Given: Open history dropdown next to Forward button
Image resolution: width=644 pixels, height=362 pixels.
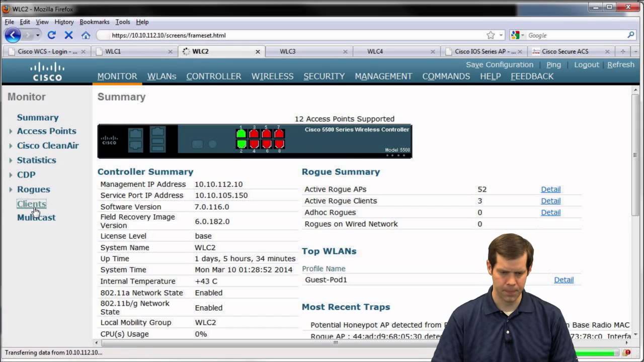Looking at the screenshot, I should click(x=37, y=35).
